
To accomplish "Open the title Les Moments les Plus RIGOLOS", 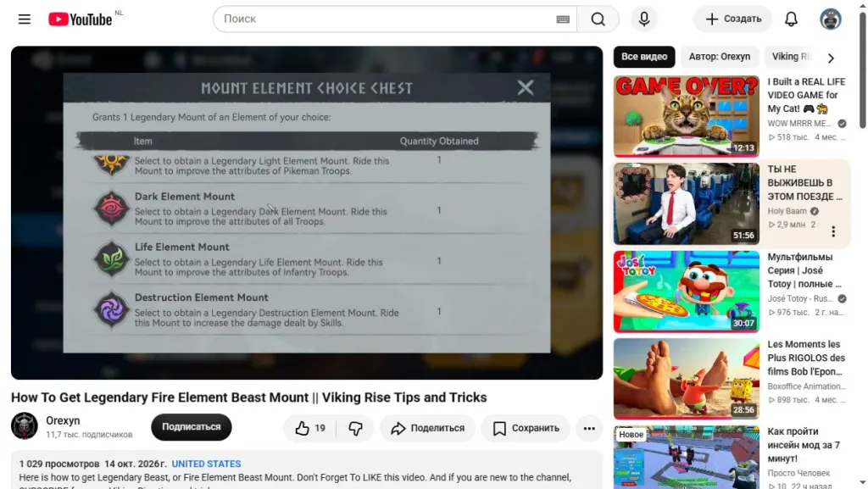I will point(806,358).
